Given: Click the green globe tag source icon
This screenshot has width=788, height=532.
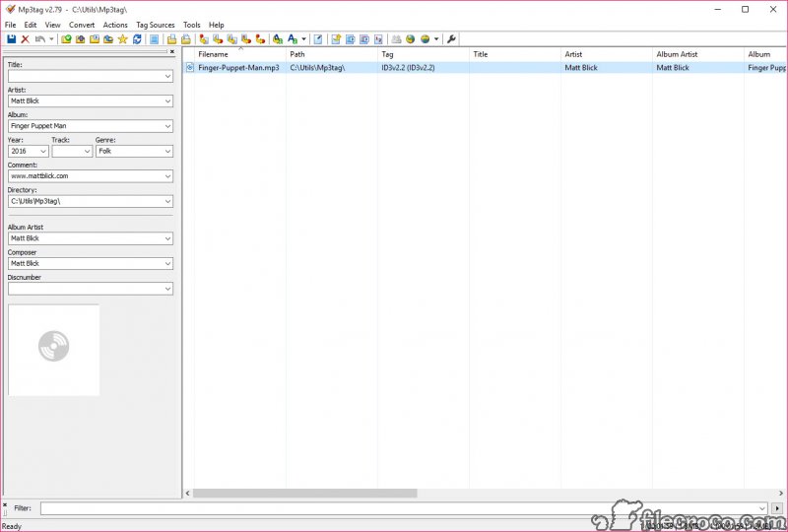Looking at the screenshot, I should tap(410, 38).
